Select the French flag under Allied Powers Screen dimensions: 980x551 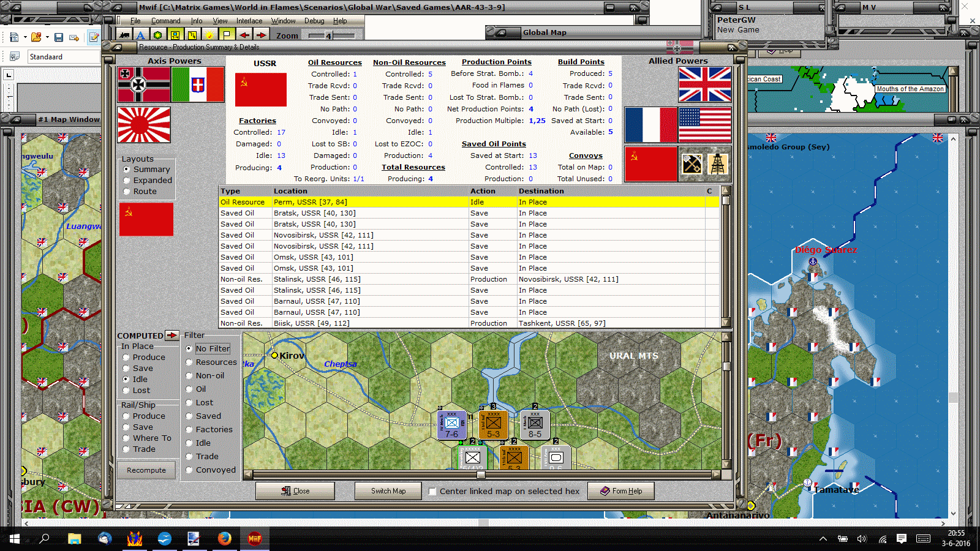point(651,124)
